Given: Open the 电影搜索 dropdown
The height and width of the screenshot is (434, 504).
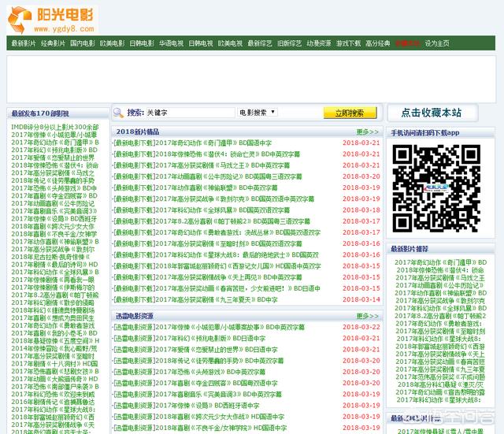Looking at the screenshot, I should (258, 112).
